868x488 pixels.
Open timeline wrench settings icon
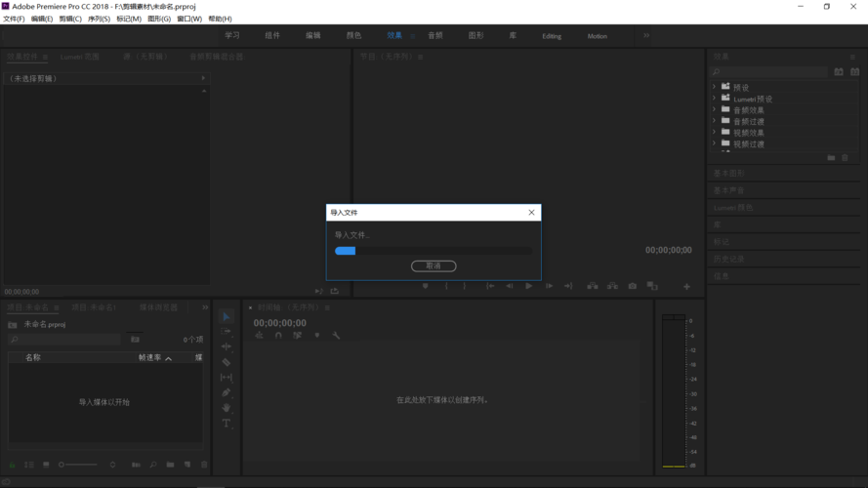336,336
